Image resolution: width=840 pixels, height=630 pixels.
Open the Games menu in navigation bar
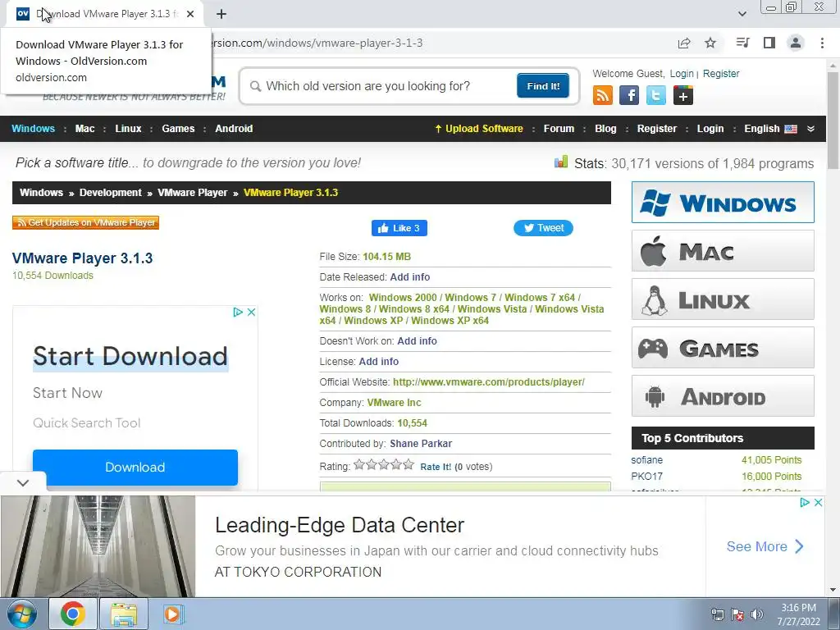click(x=178, y=129)
